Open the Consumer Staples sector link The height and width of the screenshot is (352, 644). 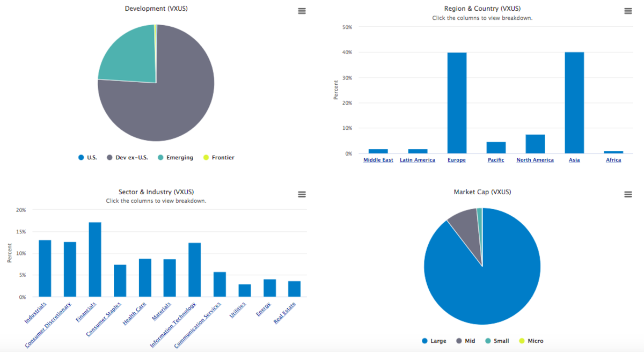point(104,319)
